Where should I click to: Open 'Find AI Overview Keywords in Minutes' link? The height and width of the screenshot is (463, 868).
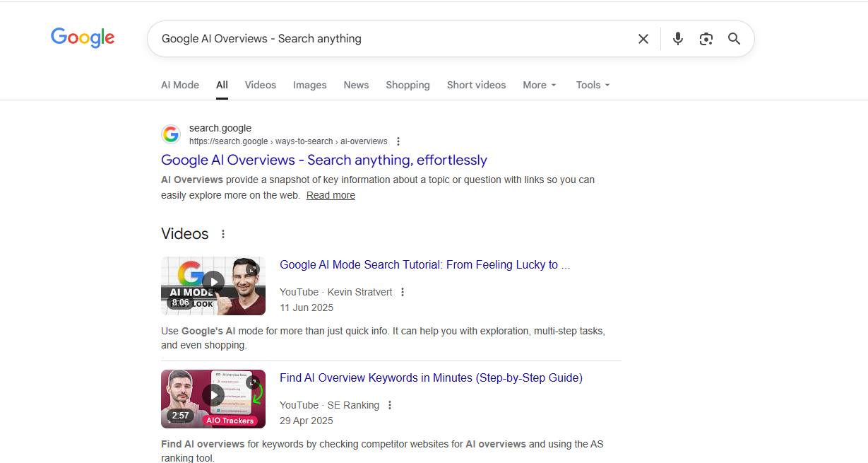(x=431, y=378)
